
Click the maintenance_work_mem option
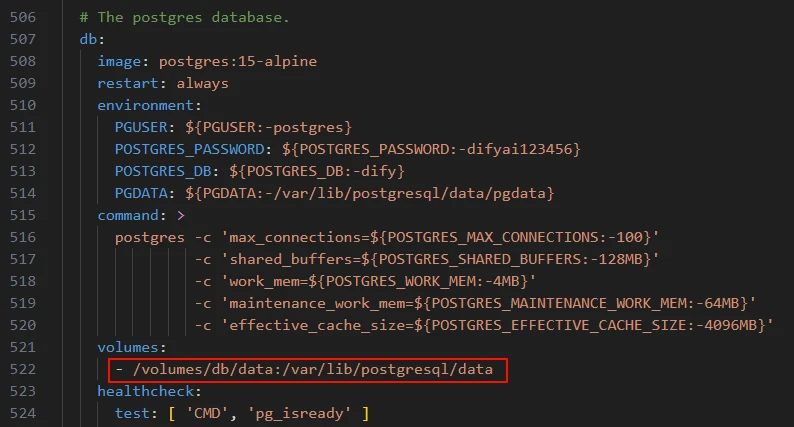point(489,303)
